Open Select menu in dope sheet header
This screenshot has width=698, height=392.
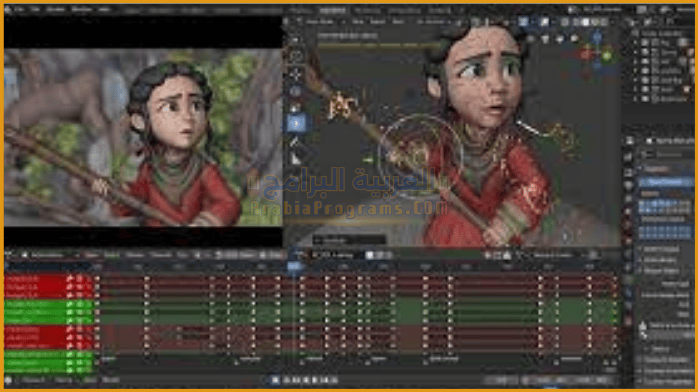point(112,255)
